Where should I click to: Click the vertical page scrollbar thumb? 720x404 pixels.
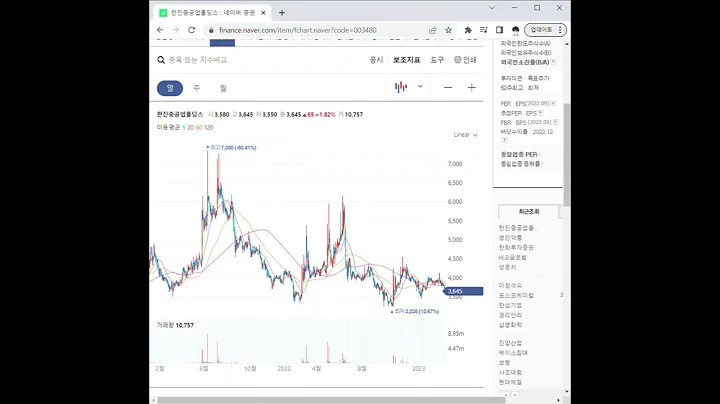567,155
